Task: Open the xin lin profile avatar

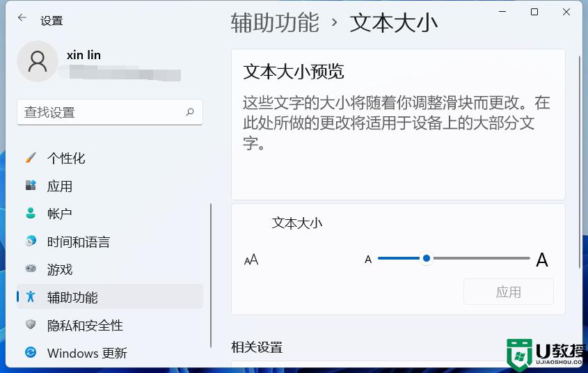Action: coord(37,61)
